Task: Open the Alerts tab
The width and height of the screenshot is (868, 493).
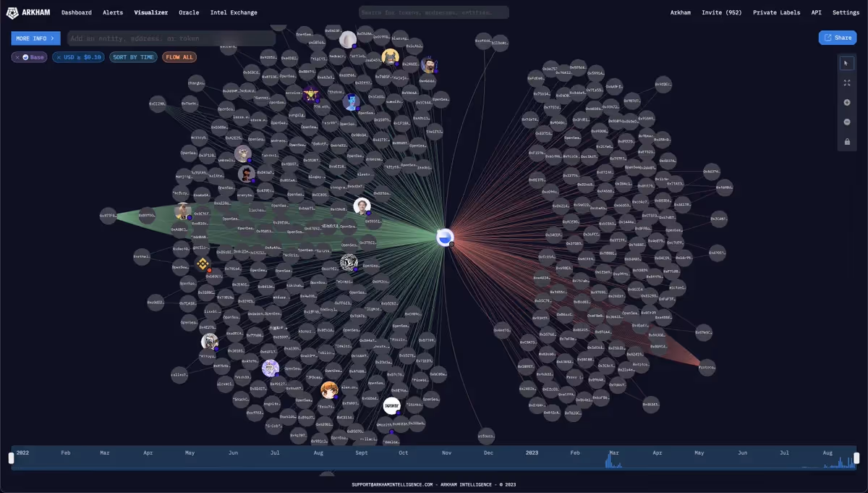Action: coord(113,12)
